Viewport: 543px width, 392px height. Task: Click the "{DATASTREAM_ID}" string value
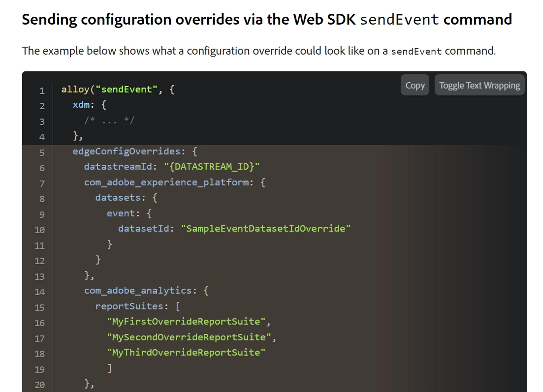(x=212, y=167)
